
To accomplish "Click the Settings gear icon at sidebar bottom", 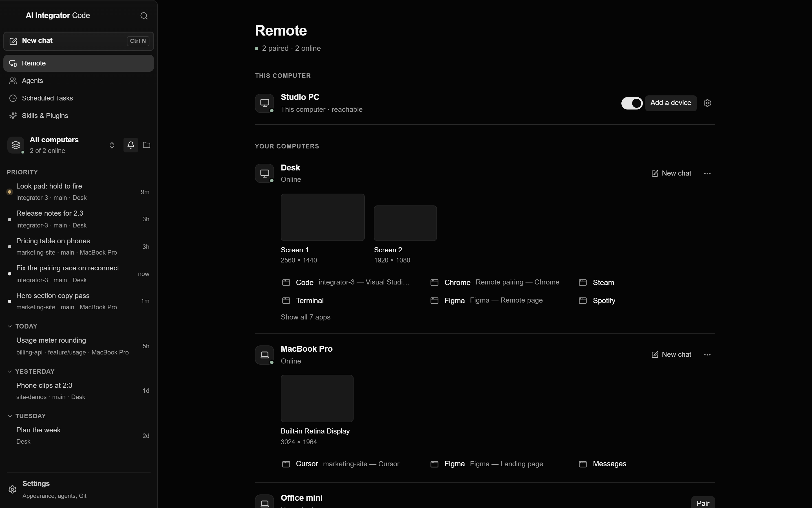I will click(x=12, y=489).
